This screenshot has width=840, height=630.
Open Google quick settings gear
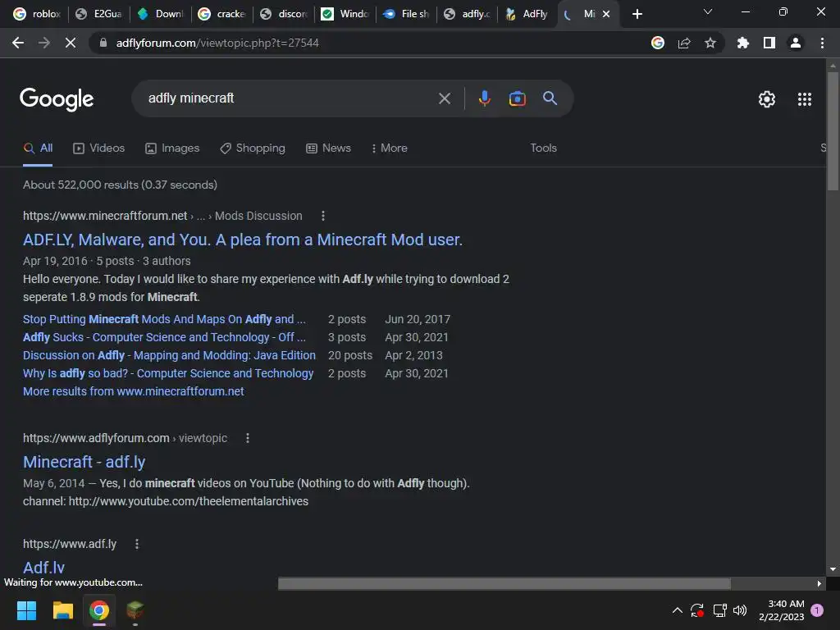click(x=767, y=99)
